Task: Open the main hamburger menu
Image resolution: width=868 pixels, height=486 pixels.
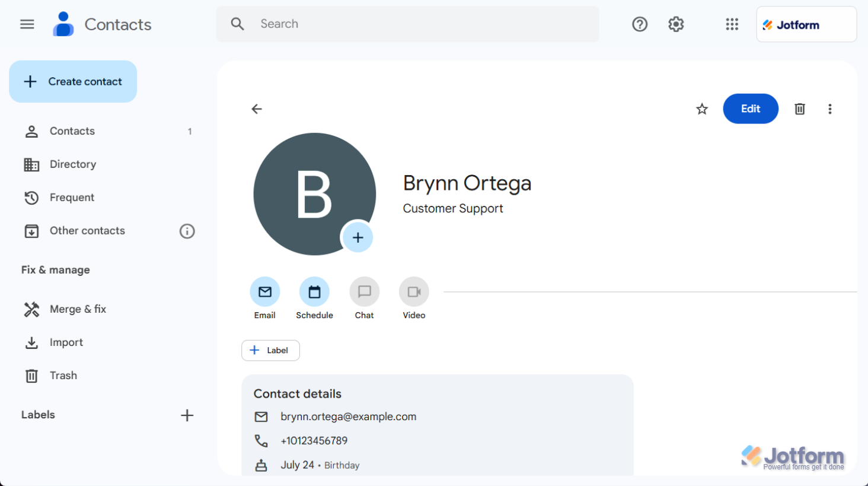Action: [x=27, y=24]
